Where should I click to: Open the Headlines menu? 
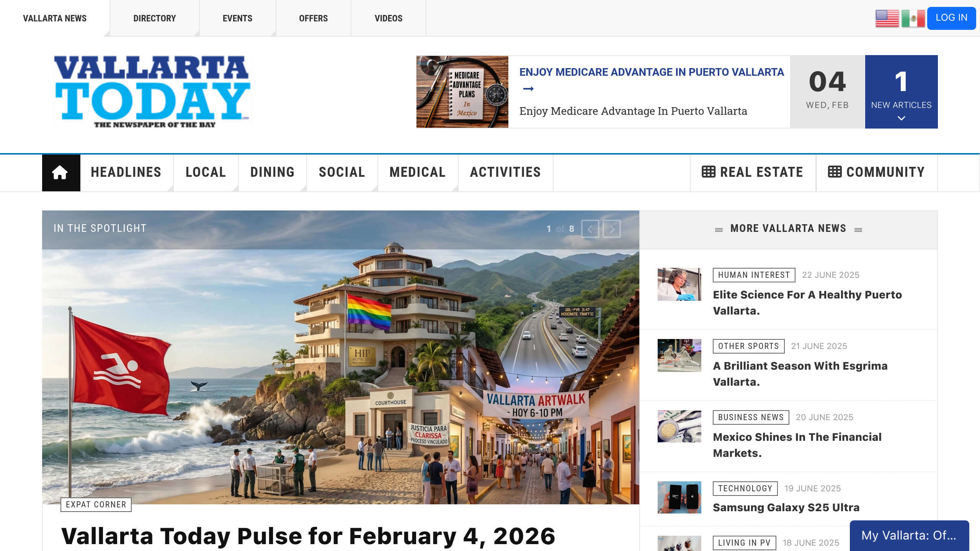[126, 172]
